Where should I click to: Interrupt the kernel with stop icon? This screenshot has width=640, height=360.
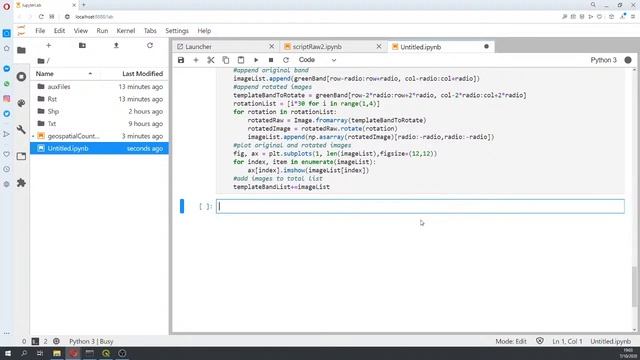(271, 60)
